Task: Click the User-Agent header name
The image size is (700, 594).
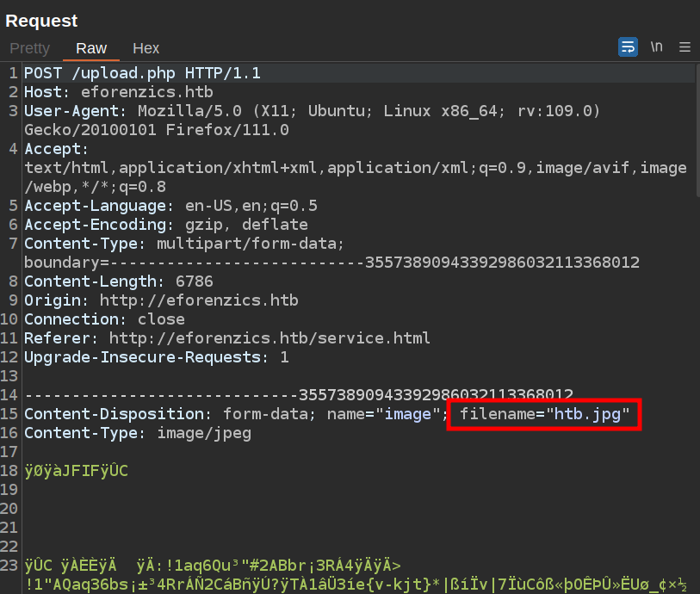Action: click(x=76, y=111)
